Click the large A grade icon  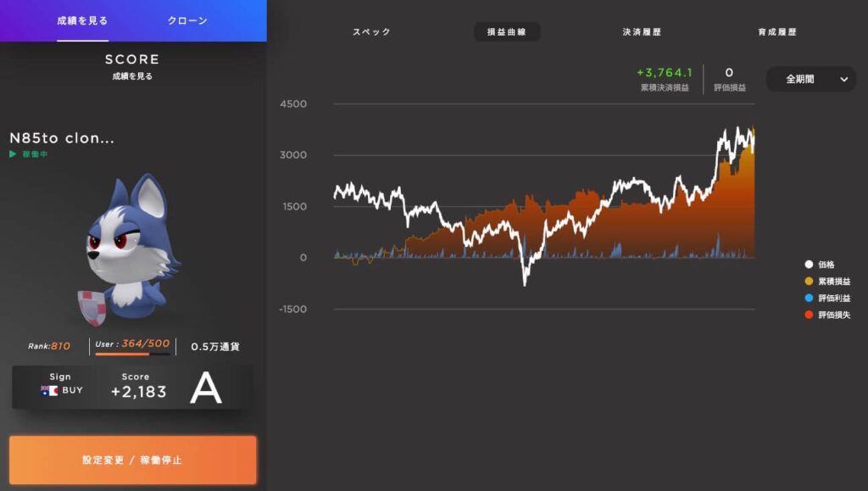click(x=205, y=388)
